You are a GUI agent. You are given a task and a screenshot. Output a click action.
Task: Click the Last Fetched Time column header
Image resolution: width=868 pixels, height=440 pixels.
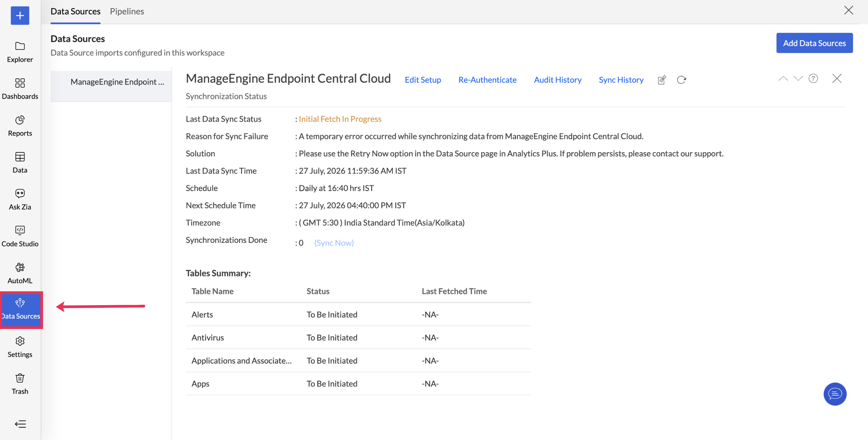(454, 291)
